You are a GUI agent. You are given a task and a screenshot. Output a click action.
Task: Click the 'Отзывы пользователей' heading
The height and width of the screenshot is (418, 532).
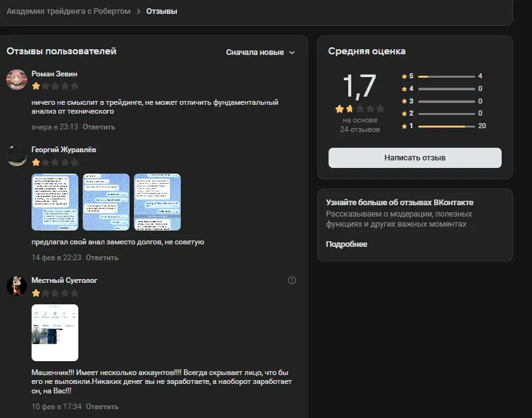click(61, 51)
